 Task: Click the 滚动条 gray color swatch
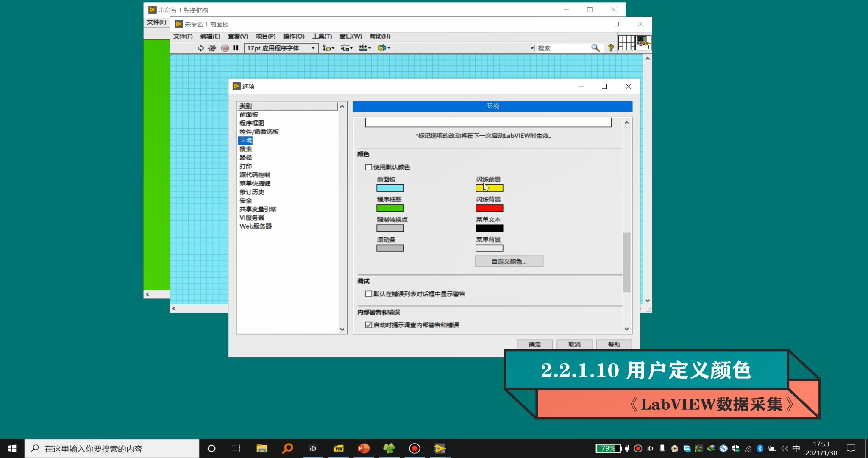(x=390, y=248)
